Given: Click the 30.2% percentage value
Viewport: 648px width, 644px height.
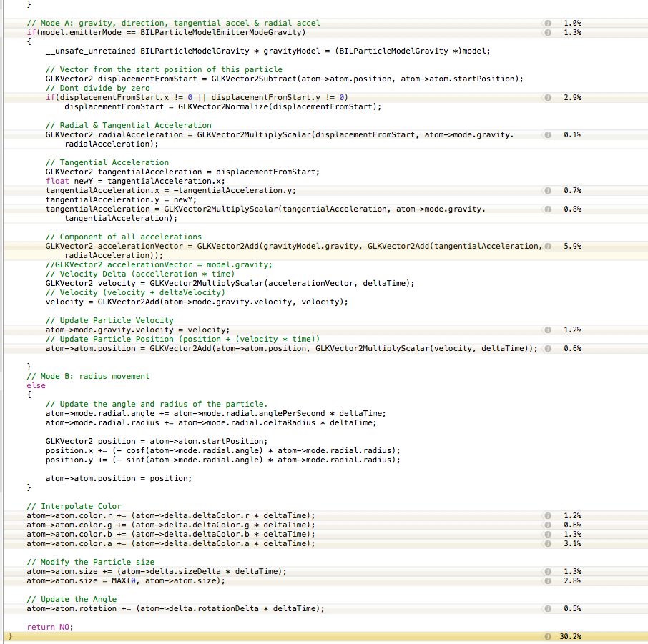Looking at the screenshot, I should pyautogui.click(x=572, y=637).
